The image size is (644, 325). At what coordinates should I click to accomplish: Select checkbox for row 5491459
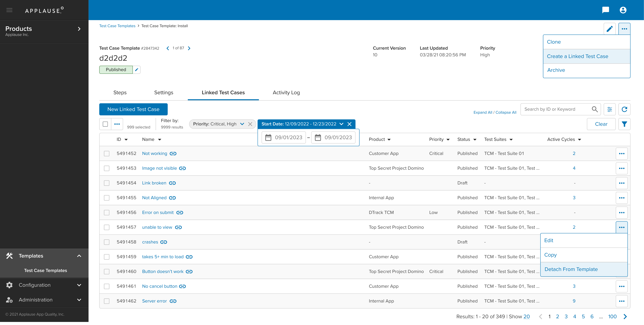pos(107,257)
